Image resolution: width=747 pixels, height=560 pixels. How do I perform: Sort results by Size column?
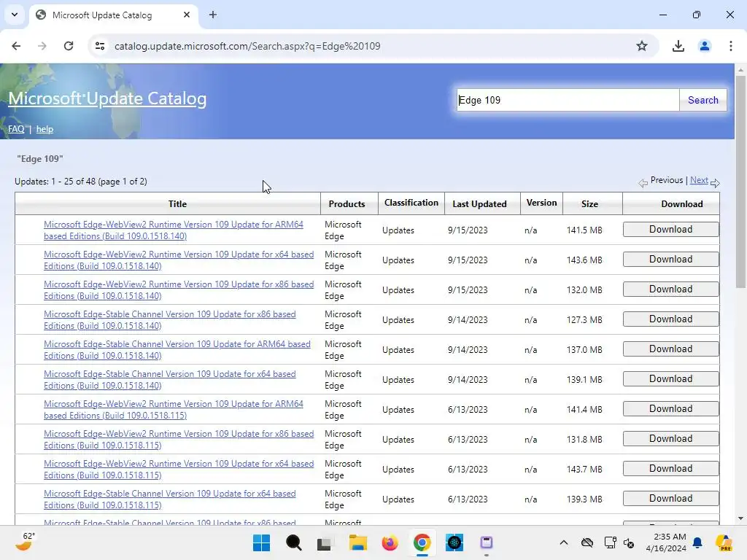589,204
